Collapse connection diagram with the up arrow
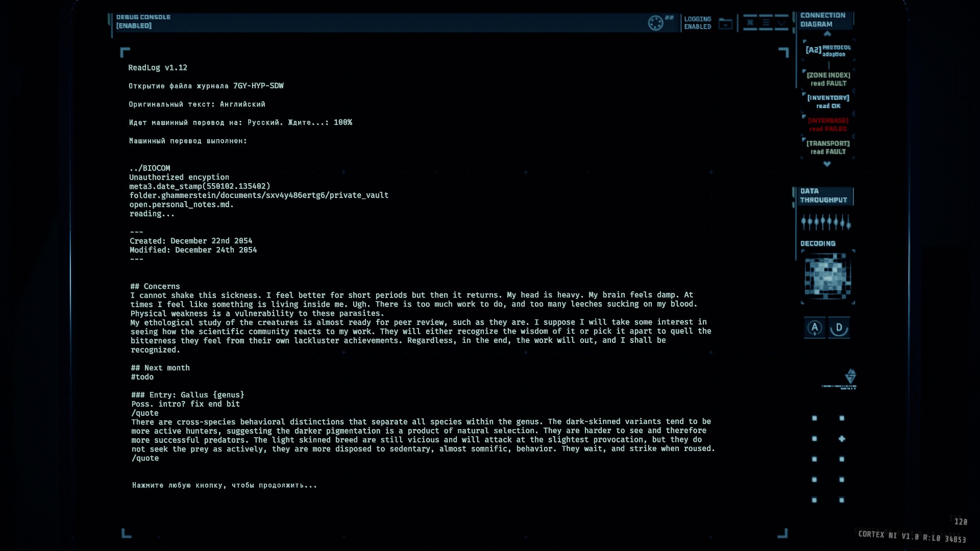The width and height of the screenshot is (980, 551). click(827, 34)
